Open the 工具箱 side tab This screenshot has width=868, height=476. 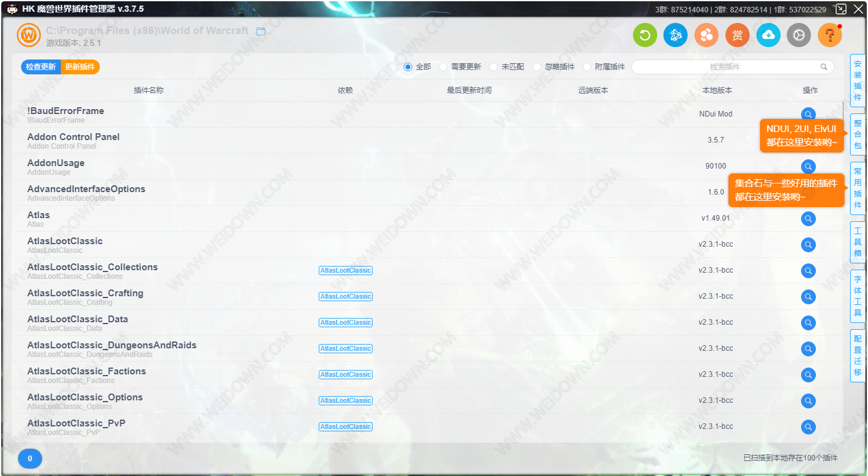857,242
